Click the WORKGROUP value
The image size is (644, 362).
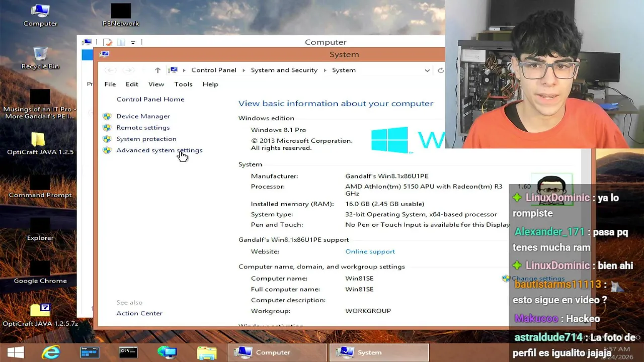(x=368, y=311)
